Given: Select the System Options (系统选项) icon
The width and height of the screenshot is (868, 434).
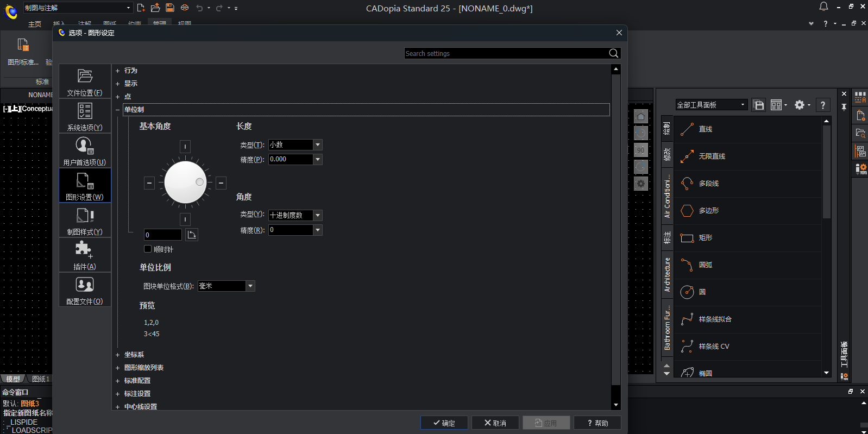Looking at the screenshot, I should click(85, 116).
